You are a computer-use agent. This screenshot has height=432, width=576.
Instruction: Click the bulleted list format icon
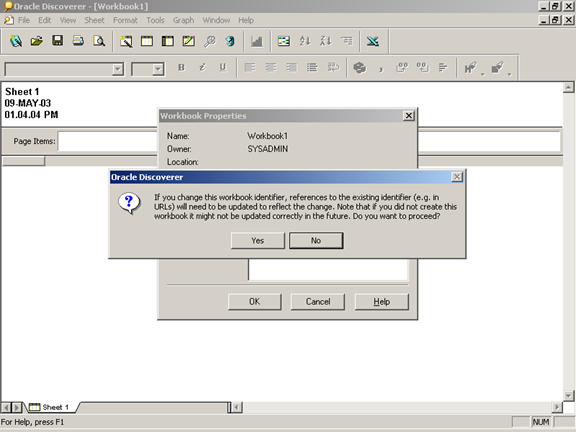[x=312, y=68]
